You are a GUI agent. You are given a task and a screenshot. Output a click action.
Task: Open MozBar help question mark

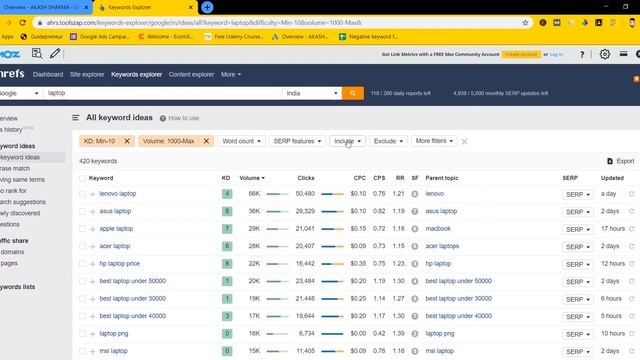coord(582,54)
